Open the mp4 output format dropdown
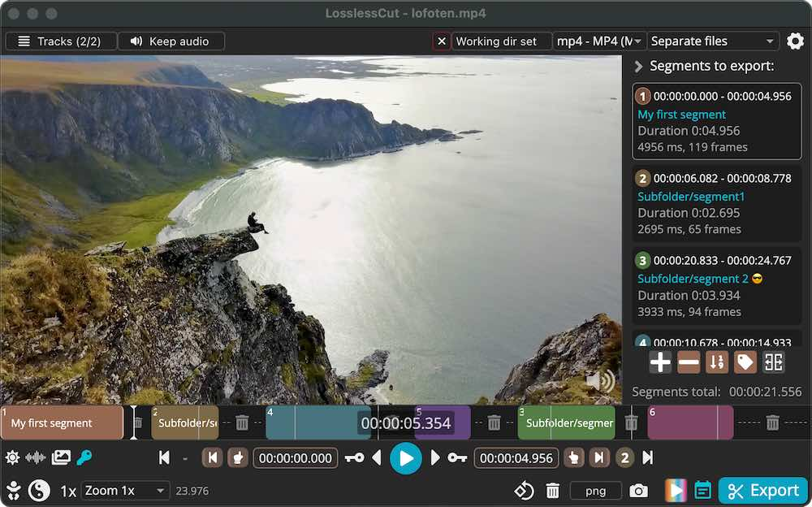 [x=599, y=41]
